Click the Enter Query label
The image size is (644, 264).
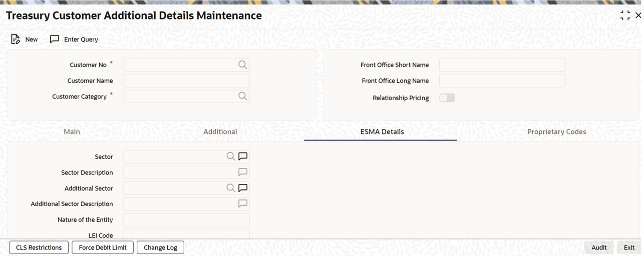point(81,39)
